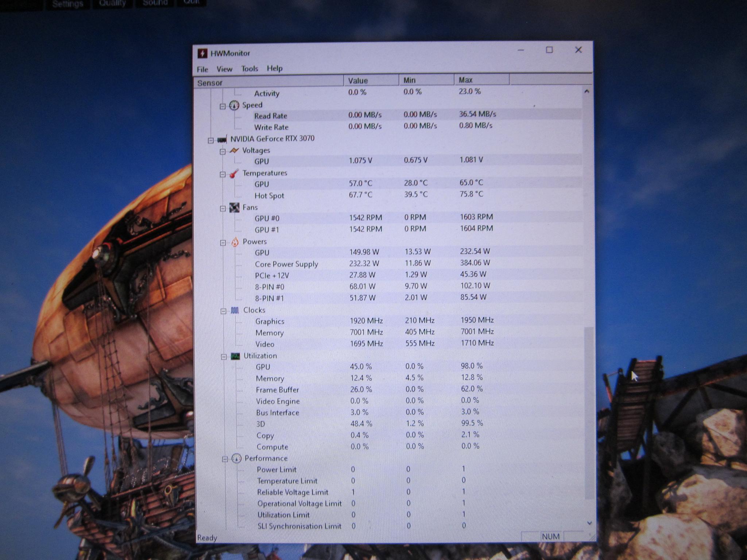Collapse the Utilization section
The width and height of the screenshot is (747, 560).
click(x=224, y=357)
